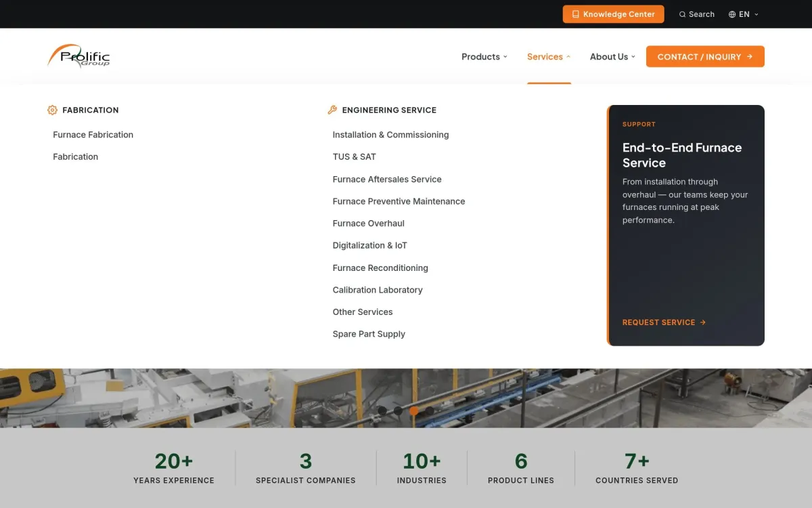Open Furnace Fabrication menu entry
Viewport: 812px width, 508px height.
[x=93, y=135]
